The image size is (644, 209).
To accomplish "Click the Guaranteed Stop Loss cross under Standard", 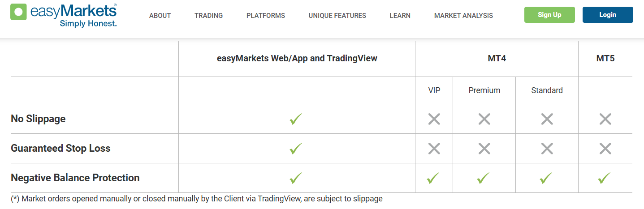I will tap(547, 149).
